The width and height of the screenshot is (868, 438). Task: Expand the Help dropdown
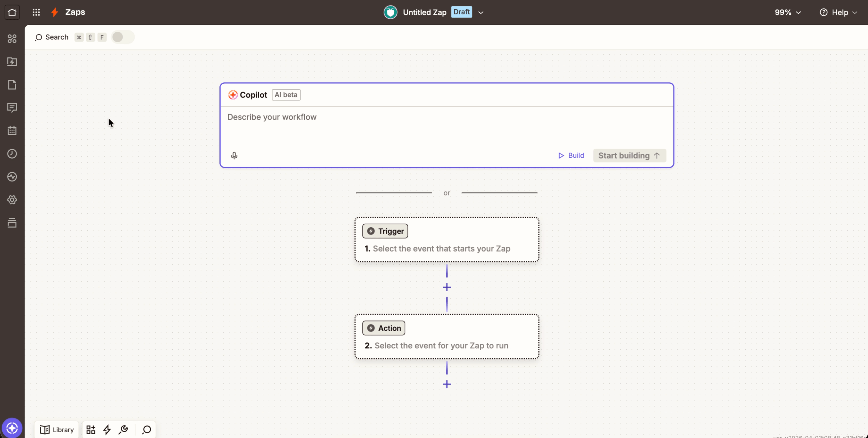[839, 12]
